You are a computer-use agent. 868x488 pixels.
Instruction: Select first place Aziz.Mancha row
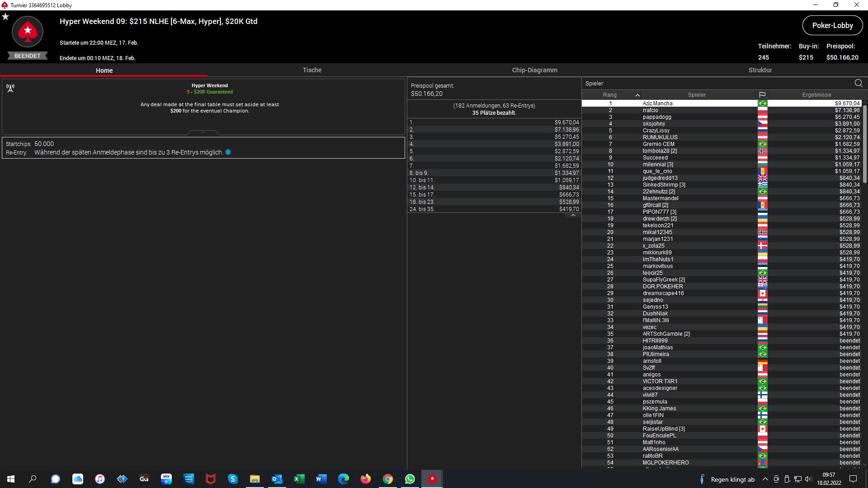[657, 103]
